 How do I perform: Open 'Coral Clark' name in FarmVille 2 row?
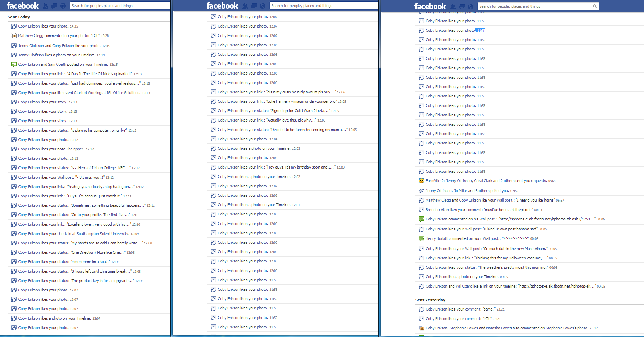[483, 181]
